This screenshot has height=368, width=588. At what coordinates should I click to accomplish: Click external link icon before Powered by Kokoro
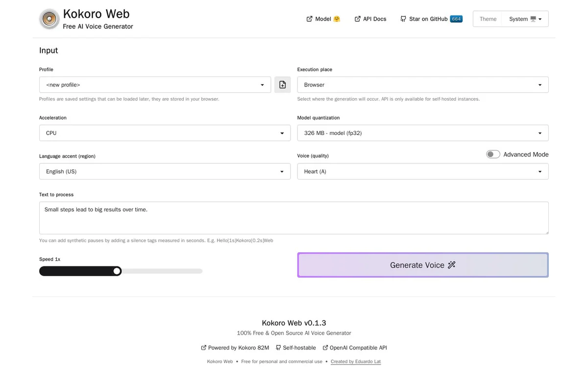(x=204, y=347)
